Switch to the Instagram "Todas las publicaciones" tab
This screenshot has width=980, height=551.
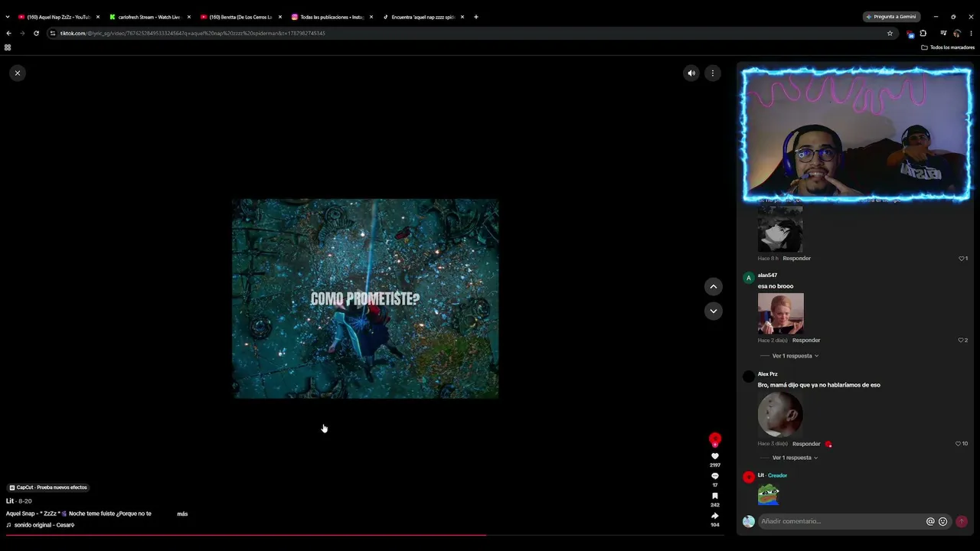pos(332,17)
